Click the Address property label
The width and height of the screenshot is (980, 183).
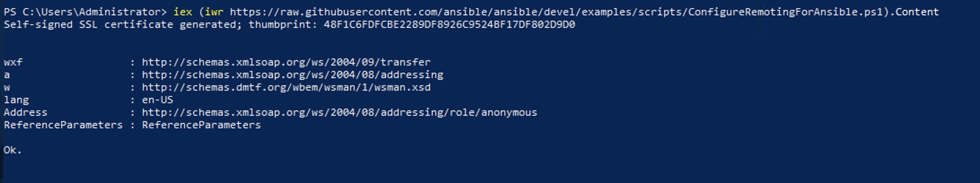pos(26,113)
